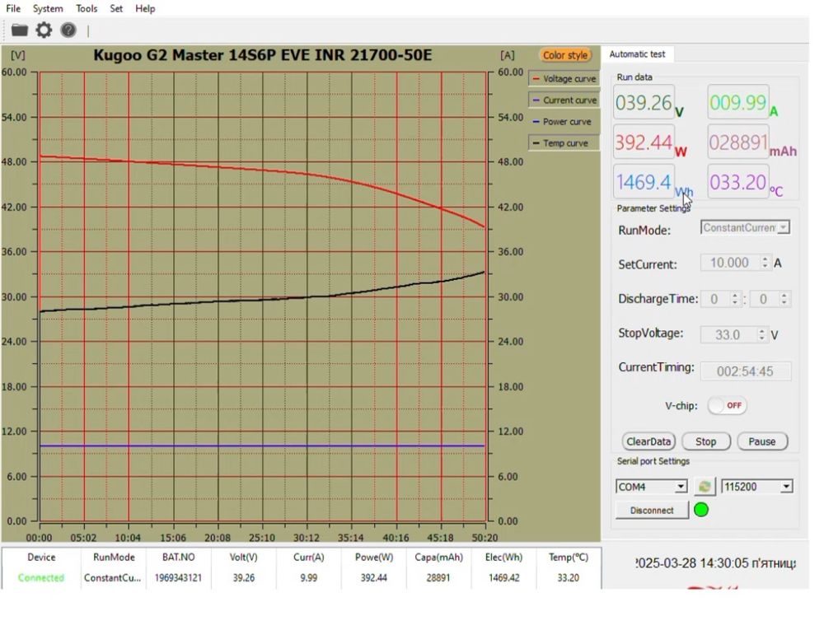
Task: Click the Powe(W) value 392.44 in table
Action: click(373, 578)
